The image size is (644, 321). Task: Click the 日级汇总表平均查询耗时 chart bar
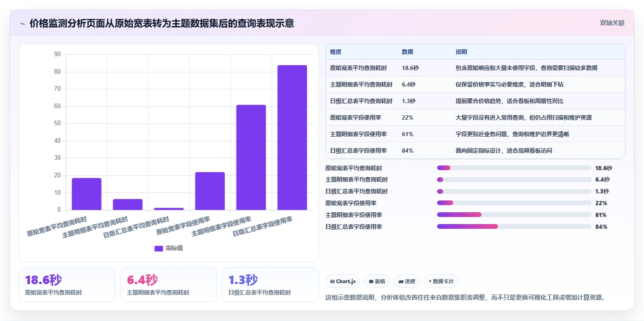[169, 208]
